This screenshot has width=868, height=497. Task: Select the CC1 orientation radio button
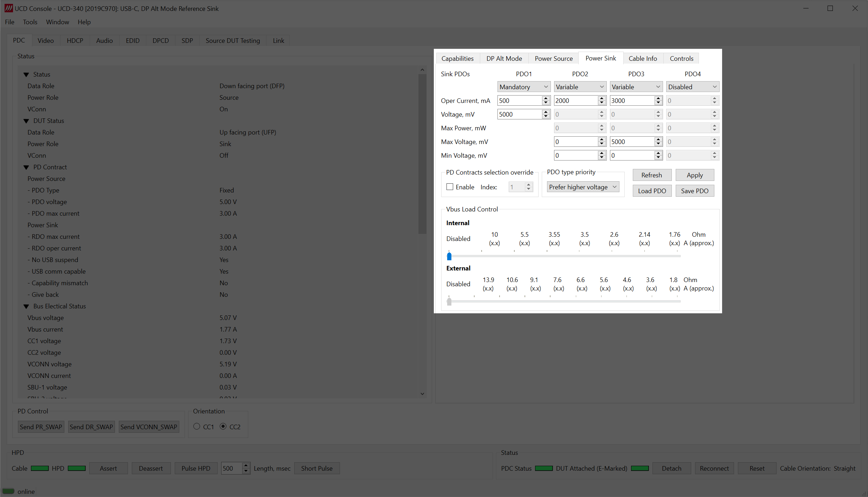197,426
